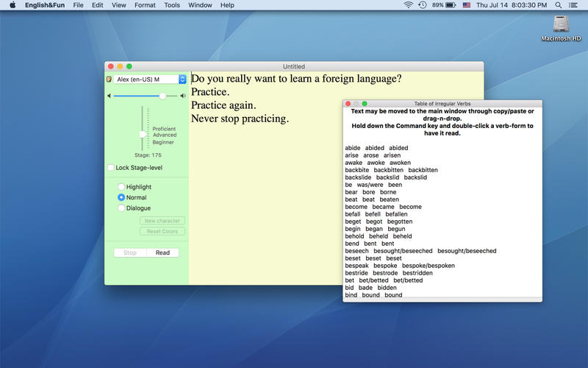Click the 'Never stop practicing.' line
The width and height of the screenshot is (588, 368).
[x=240, y=118]
